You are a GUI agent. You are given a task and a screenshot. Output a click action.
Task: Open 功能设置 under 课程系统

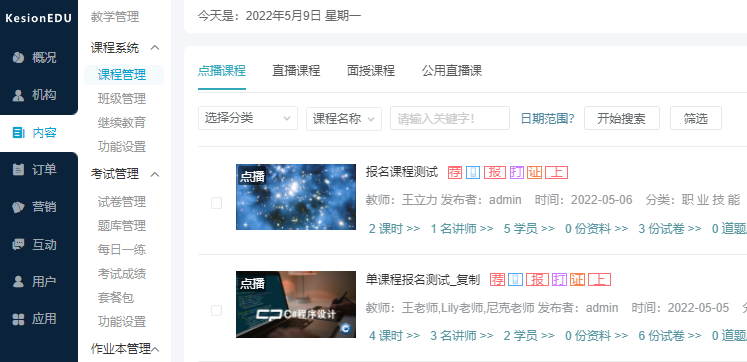click(x=122, y=147)
